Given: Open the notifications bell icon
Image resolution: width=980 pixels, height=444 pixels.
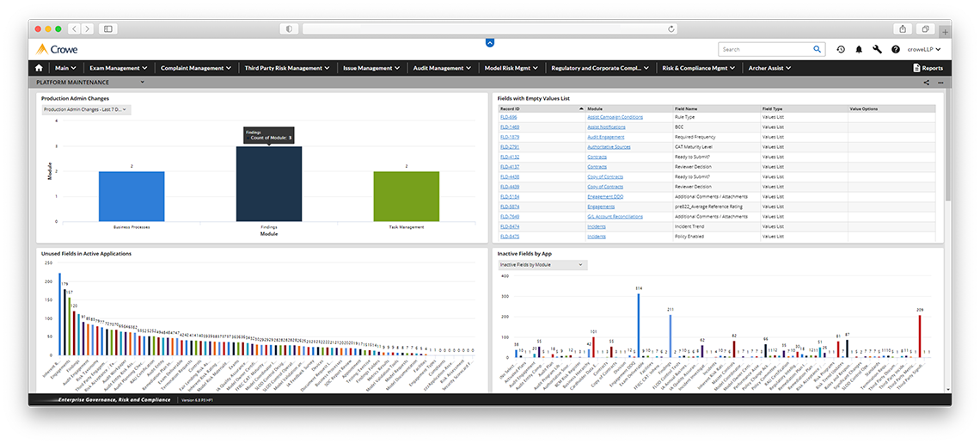Looking at the screenshot, I should point(859,50).
